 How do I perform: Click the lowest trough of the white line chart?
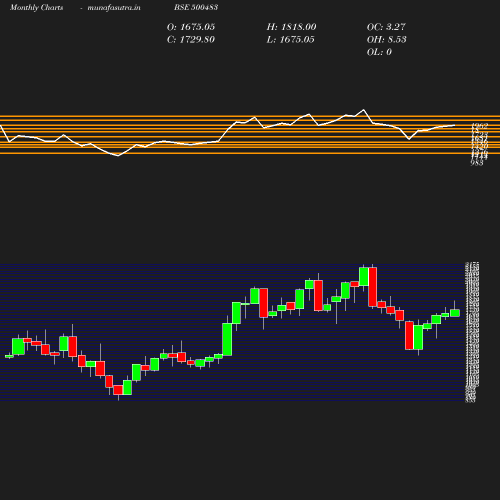[118, 156]
